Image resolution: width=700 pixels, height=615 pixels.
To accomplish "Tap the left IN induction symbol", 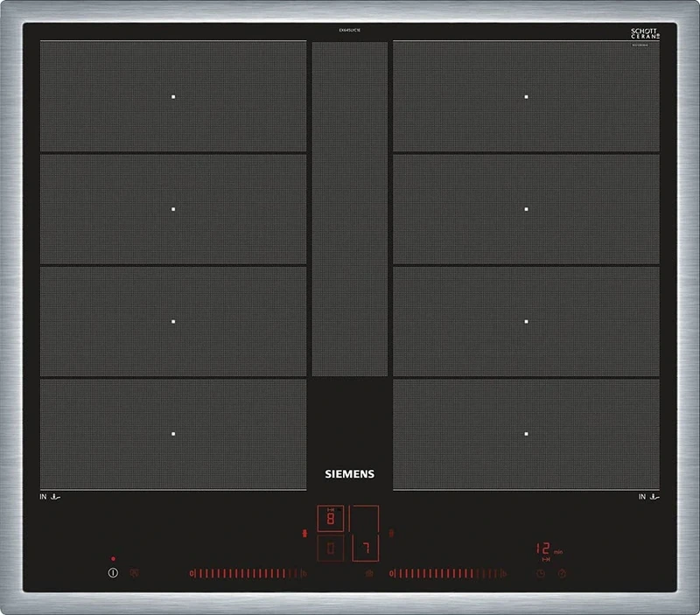I will (x=49, y=498).
